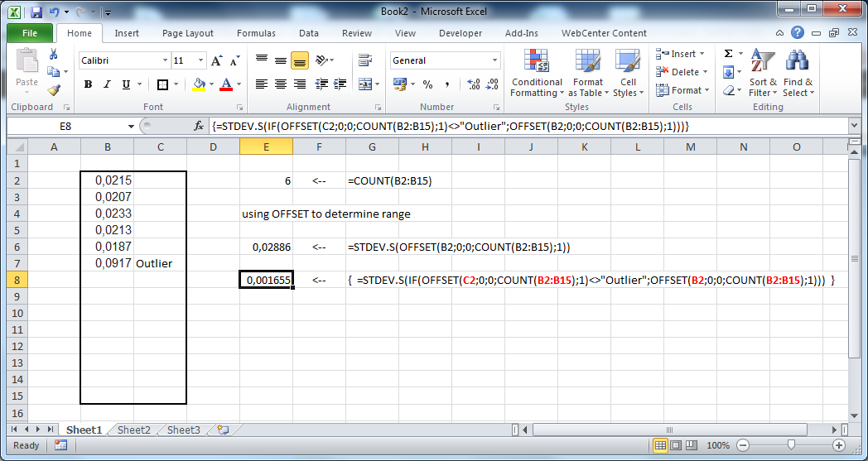This screenshot has width=868, height=461.
Task: Click the Paste clipboard icon
Action: click(27, 62)
